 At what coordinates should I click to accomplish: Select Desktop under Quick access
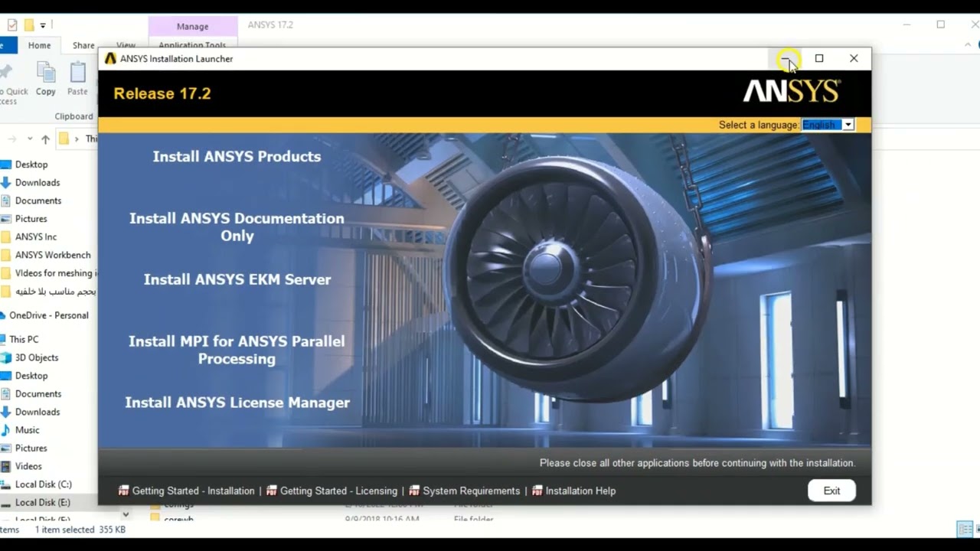click(31, 165)
